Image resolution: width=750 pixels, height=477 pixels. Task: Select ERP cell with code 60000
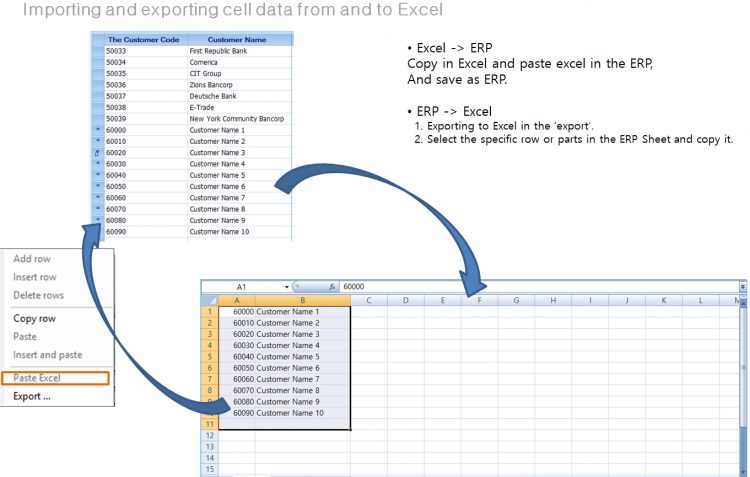click(146, 130)
